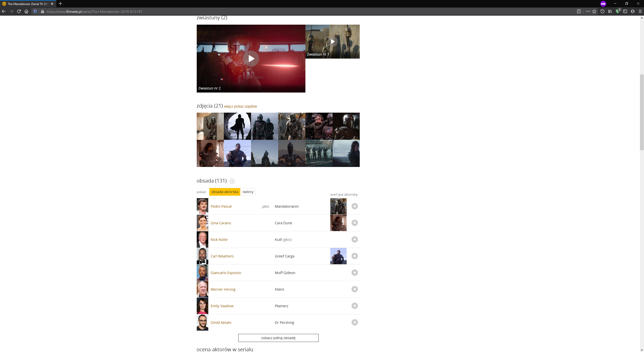The image size is (644, 352).
Task: Open the Firefox bookmarks star icon
Action: click(x=595, y=11)
